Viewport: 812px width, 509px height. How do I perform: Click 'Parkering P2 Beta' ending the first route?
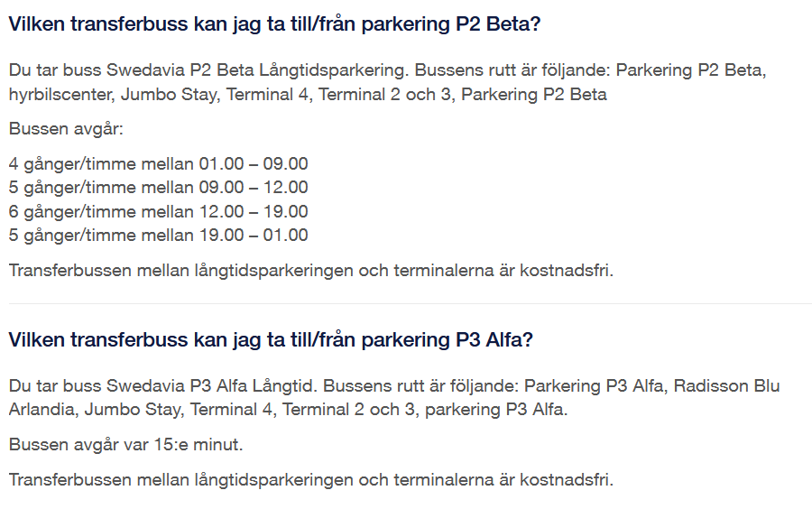coord(534,94)
